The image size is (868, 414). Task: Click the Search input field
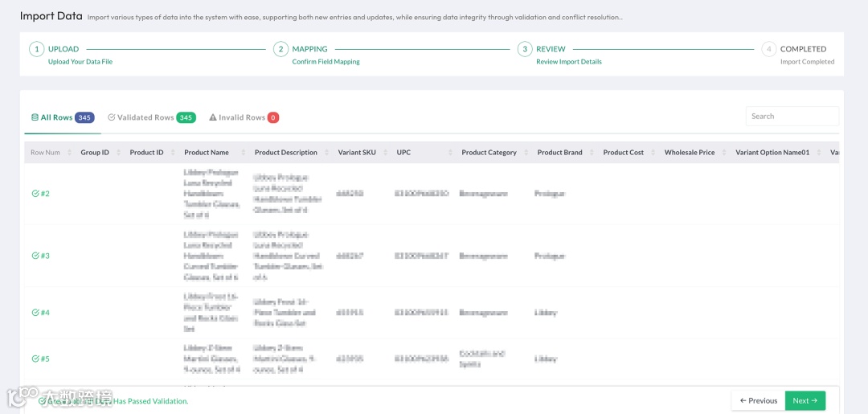tap(792, 117)
